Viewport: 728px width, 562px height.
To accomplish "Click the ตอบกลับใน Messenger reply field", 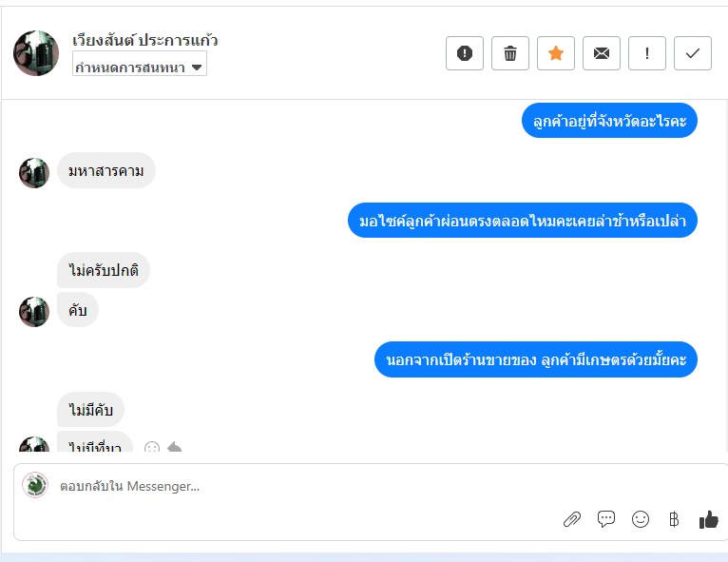I will (278, 486).
